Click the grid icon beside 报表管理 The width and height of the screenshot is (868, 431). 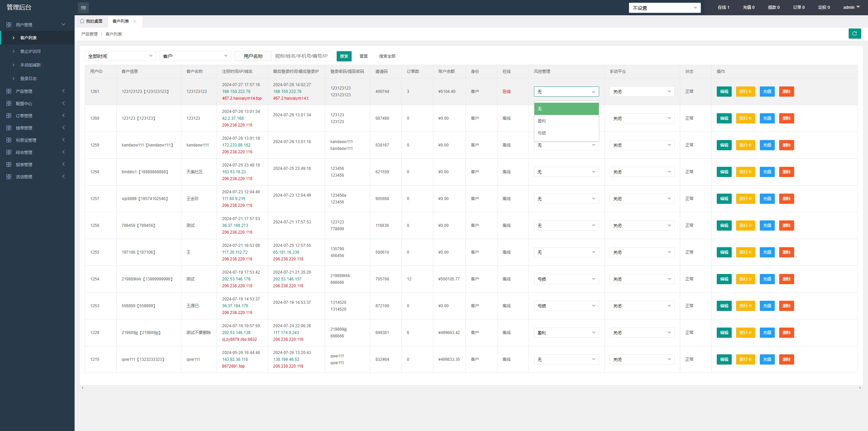pos(9,164)
